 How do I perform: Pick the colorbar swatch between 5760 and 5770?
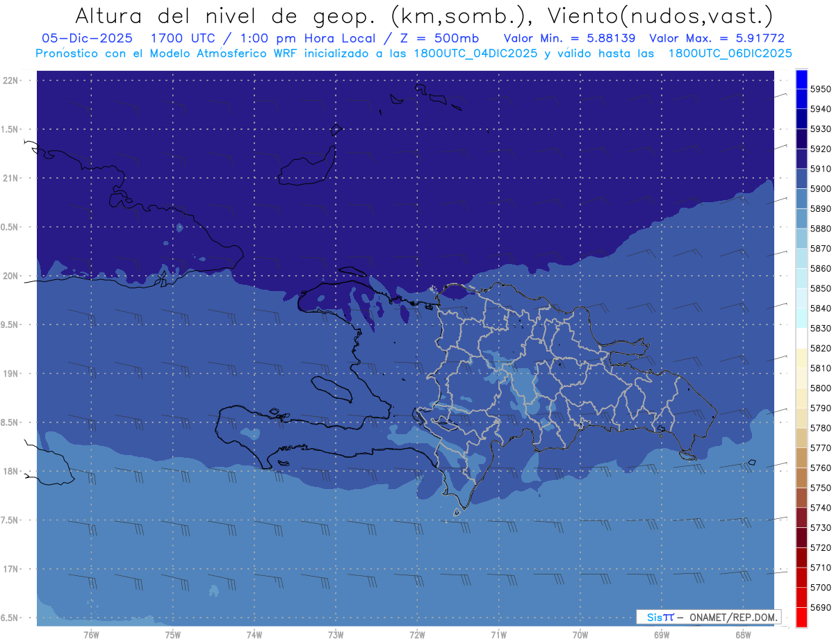tap(801, 458)
